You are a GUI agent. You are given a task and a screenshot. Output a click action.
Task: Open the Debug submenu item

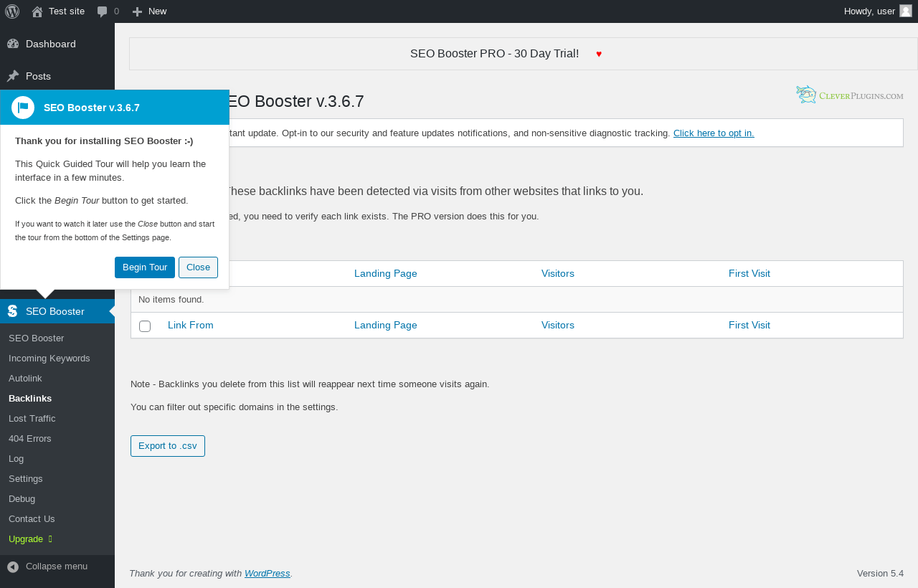pos(22,498)
